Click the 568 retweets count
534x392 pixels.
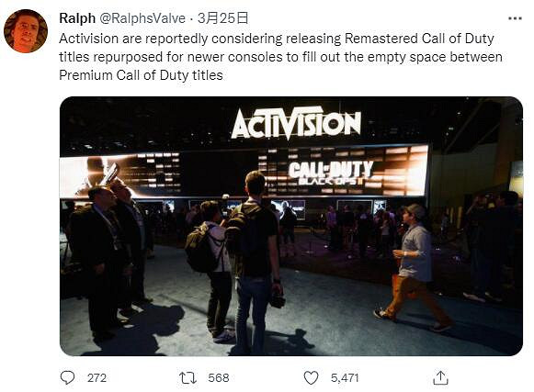click(x=219, y=377)
